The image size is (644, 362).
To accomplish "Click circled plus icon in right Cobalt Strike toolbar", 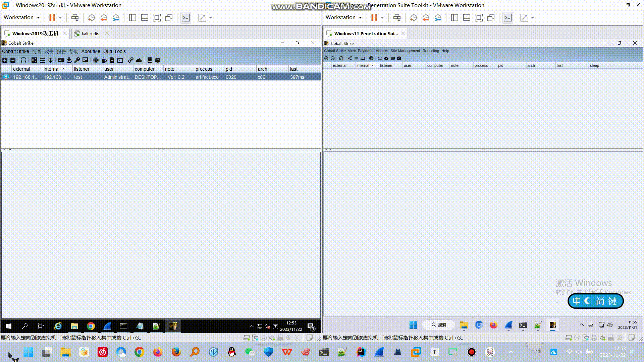I will coord(326,58).
